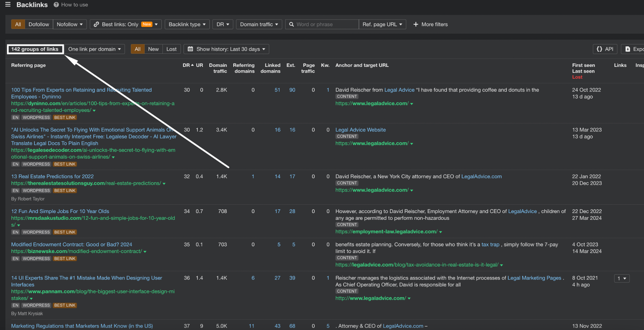Select the Dofollow link filter
644x330 pixels.
pyautogui.click(x=39, y=25)
